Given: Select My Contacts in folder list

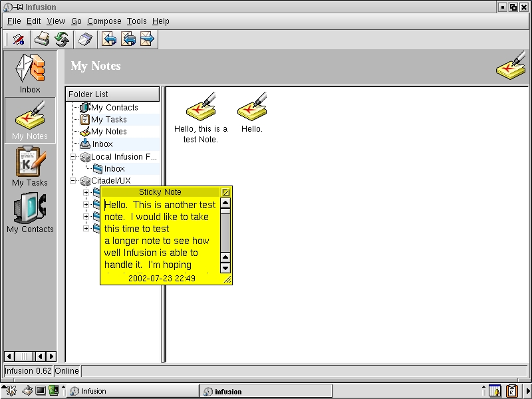Looking at the screenshot, I should pyautogui.click(x=114, y=108).
